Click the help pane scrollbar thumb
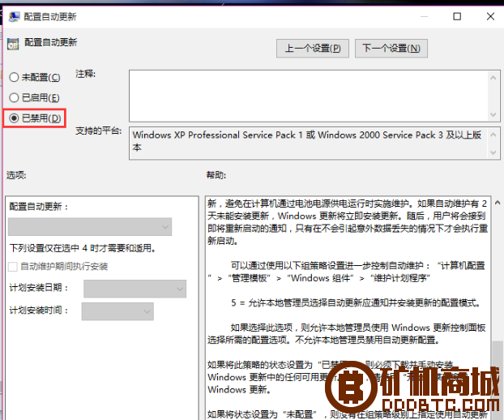 tap(498, 379)
